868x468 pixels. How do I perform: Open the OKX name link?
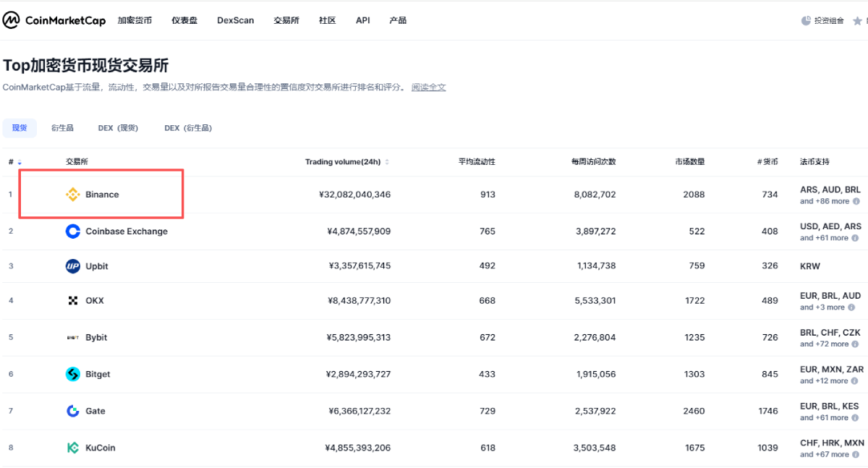pos(95,300)
